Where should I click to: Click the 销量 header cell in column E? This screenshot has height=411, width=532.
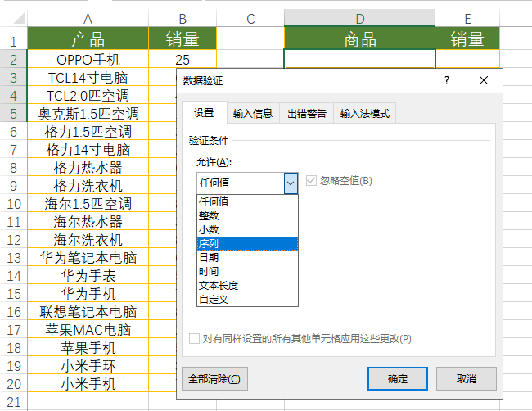point(467,38)
